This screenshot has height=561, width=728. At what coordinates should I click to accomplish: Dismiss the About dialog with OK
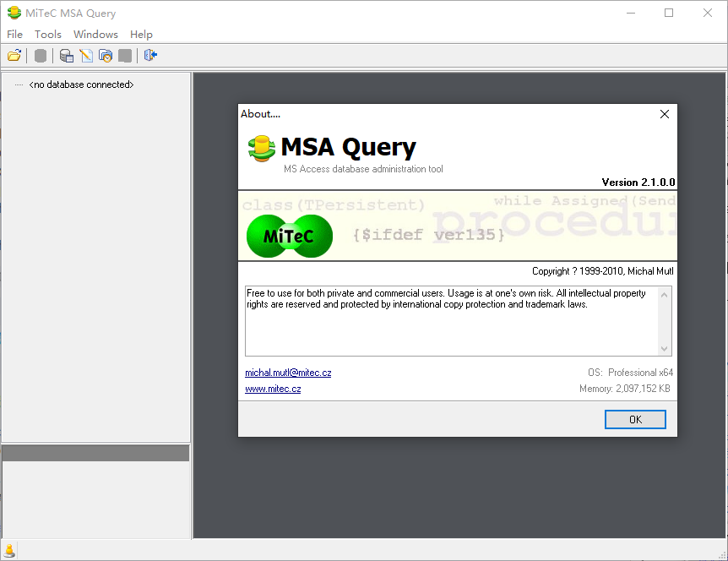click(x=635, y=419)
